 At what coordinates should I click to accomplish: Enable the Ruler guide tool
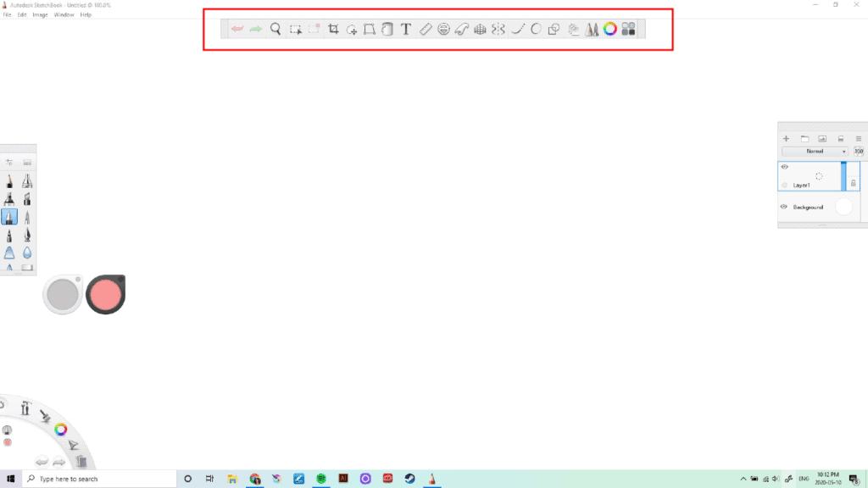426,29
